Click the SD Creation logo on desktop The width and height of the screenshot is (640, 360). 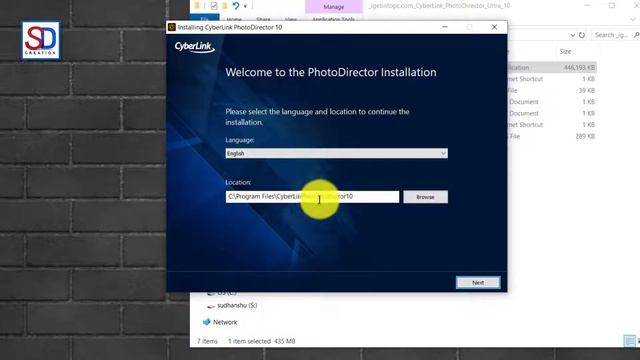[41, 40]
